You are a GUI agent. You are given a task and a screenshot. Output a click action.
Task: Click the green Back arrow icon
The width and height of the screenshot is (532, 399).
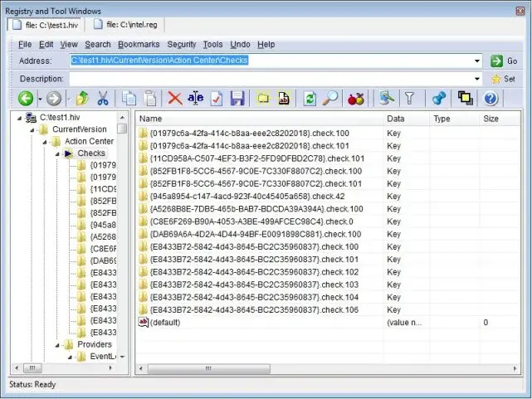pyautogui.click(x=26, y=99)
